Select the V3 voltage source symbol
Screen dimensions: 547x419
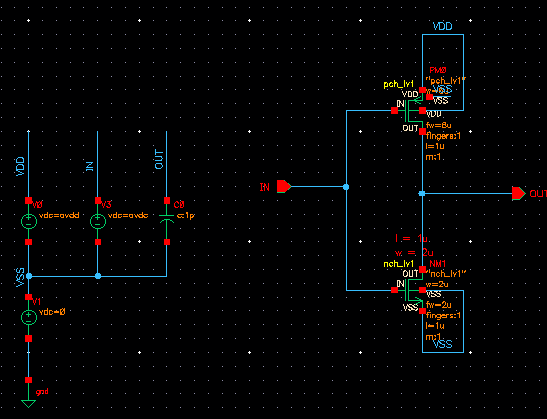tap(98, 221)
